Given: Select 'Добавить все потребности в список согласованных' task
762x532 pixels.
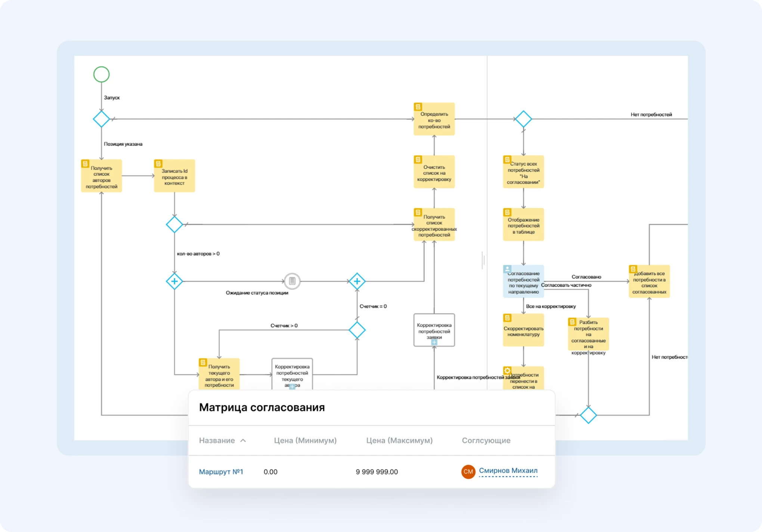Looking at the screenshot, I should point(649,282).
